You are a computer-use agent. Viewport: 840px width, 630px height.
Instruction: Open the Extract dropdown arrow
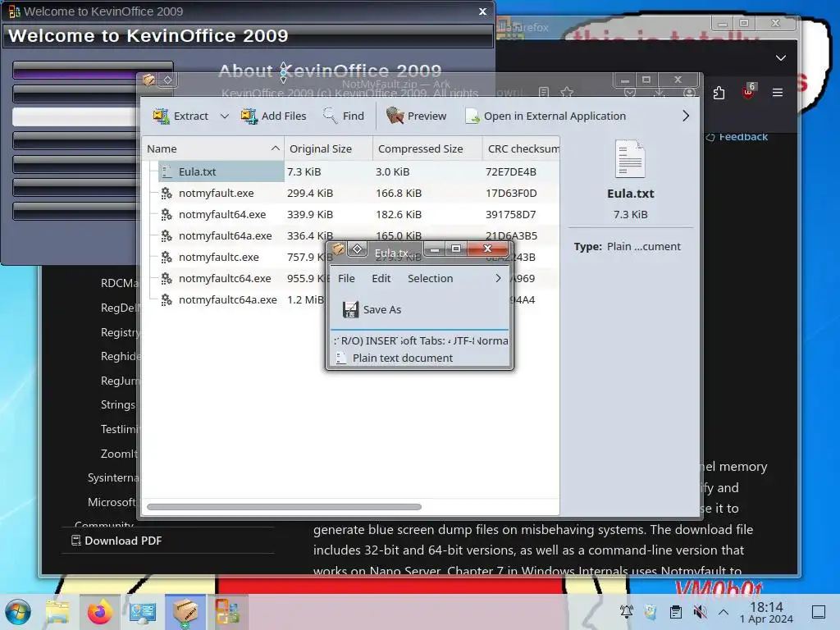[225, 116]
